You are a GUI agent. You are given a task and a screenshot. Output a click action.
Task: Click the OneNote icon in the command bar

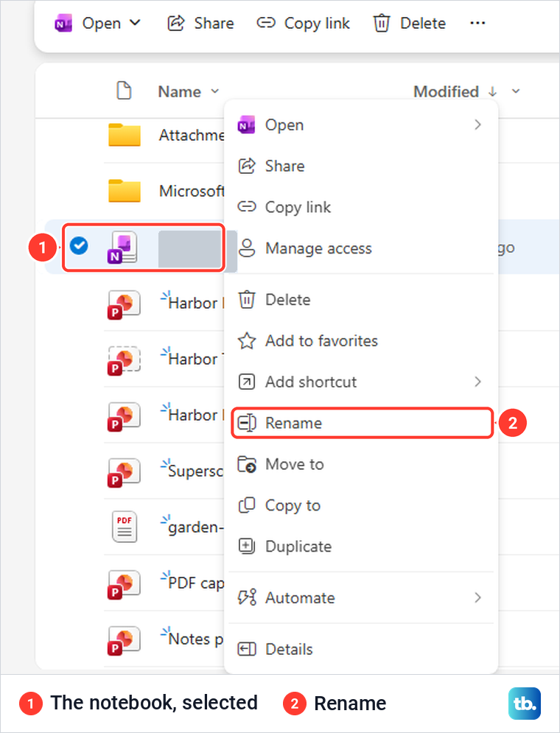(x=63, y=23)
